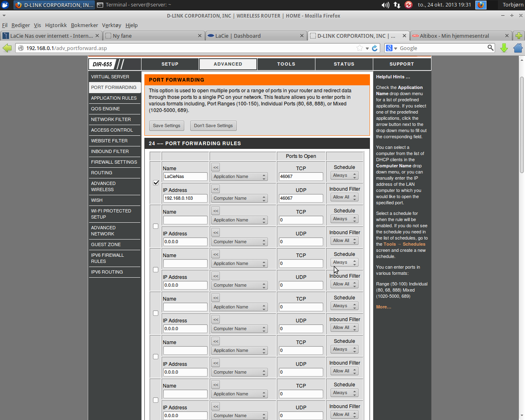This screenshot has width=525, height=420.
Task: Uncheck the LaCieNas rule checkbox
Action: pyautogui.click(x=156, y=183)
